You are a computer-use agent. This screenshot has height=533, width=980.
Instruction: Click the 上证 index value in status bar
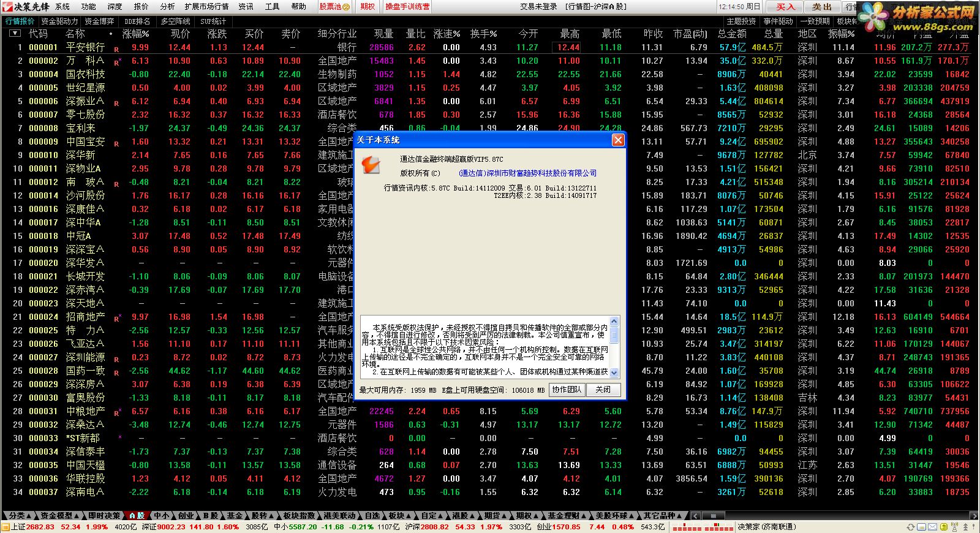pos(40,527)
